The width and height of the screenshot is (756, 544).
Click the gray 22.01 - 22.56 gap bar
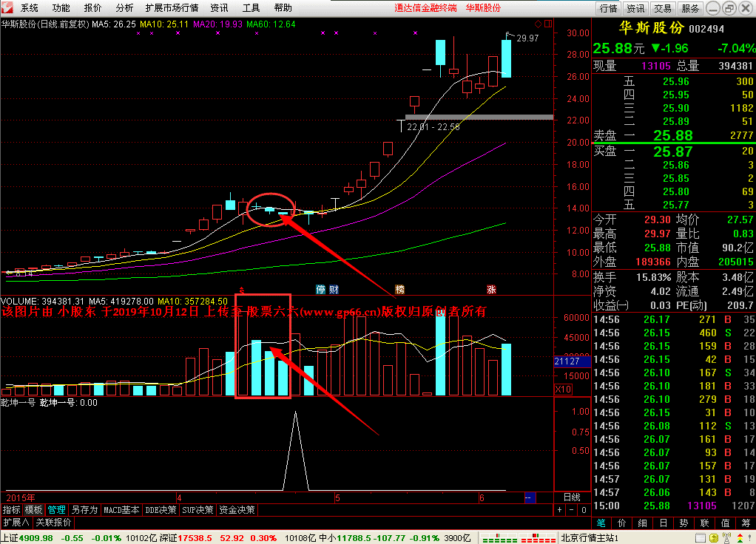click(x=479, y=117)
